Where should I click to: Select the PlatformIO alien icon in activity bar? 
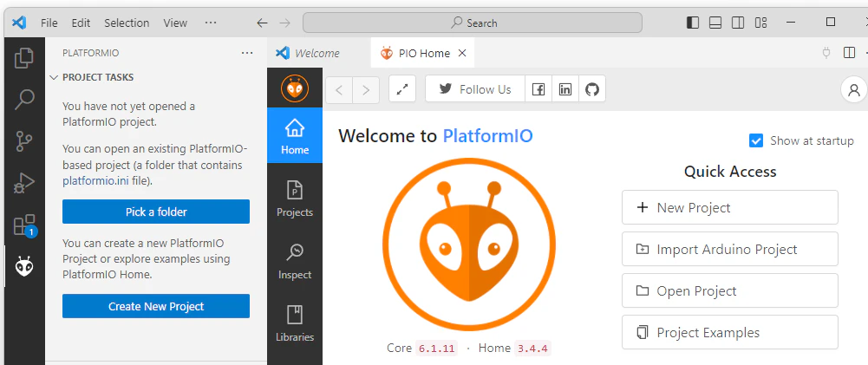point(23,267)
